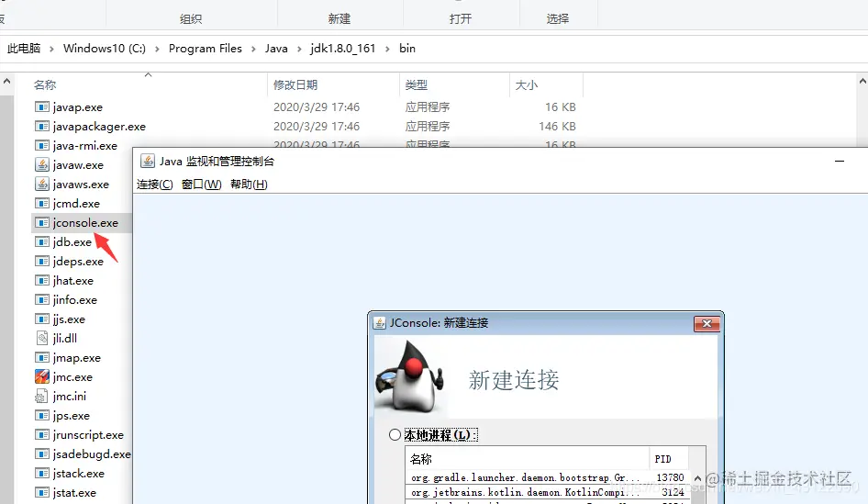Click the jstack.exe file icon
The width and height of the screenshot is (868, 504).
coord(41,474)
